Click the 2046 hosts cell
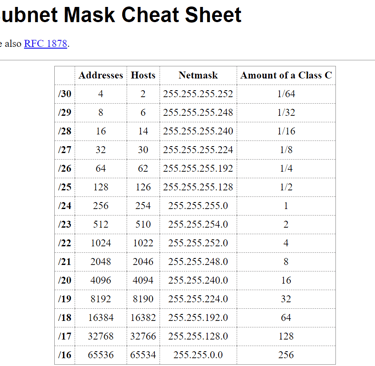This screenshot has height=366, width=375. click(143, 262)
